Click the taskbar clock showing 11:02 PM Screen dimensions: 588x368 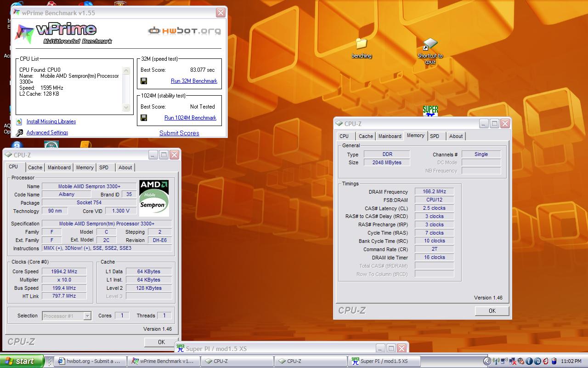(x=571, y=361)
